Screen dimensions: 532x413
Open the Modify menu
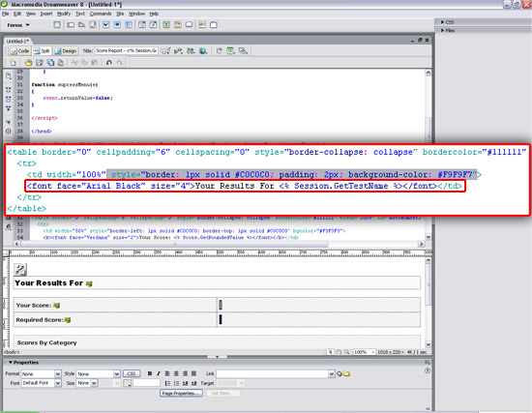64,14
